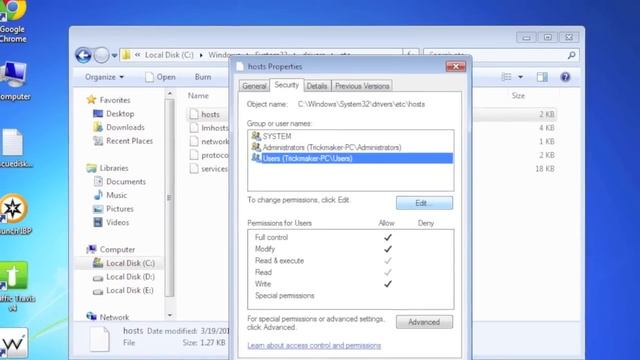Click navigation pane scroll up arrow
This screenshot has height=360, width=640.
pyautogui.click(x=170, y=94)
